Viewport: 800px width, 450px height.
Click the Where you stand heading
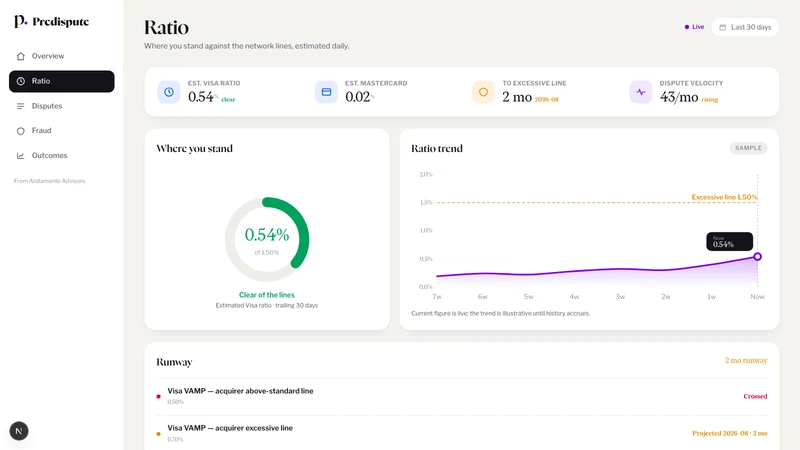point(194,148)
